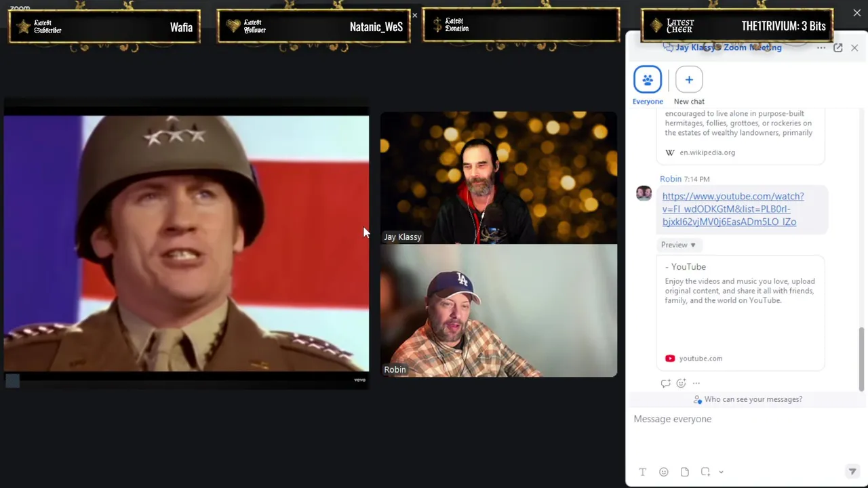Toggle text formatting in chat composer
868x488 pixels.
pyautogui.click(x=643, y=472)
